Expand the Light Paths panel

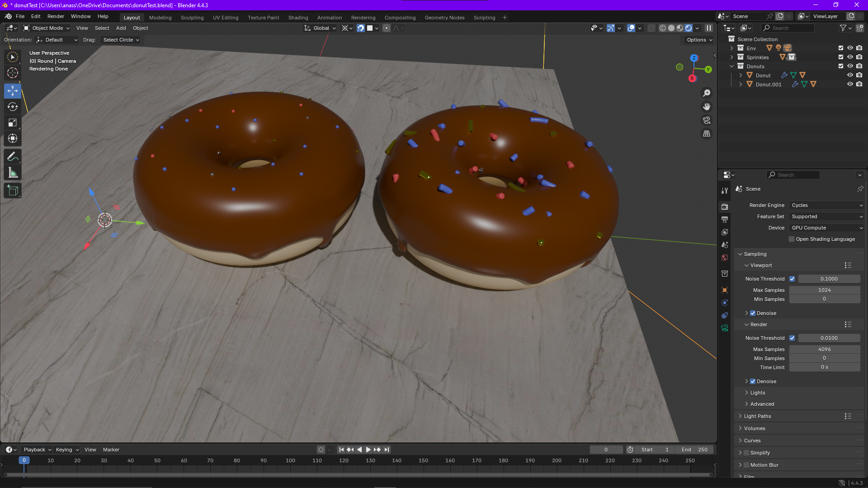(x=757, y=416)
